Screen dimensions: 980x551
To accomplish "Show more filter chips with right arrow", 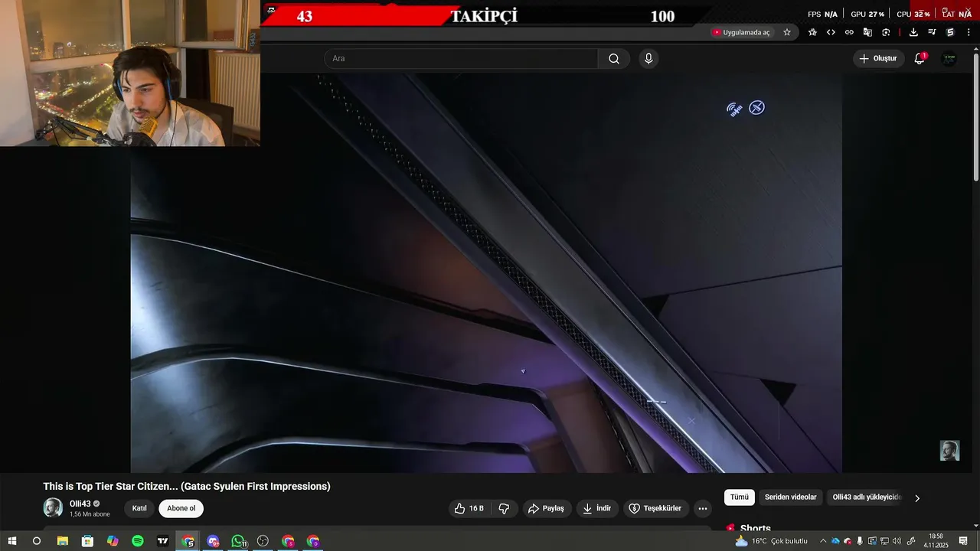I will pos(917,498).
